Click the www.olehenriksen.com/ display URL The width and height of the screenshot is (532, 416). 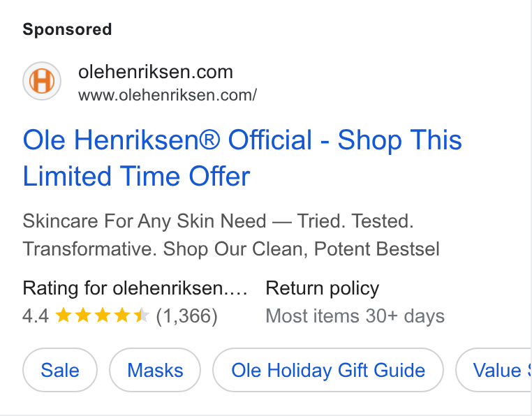coord(168,95)
